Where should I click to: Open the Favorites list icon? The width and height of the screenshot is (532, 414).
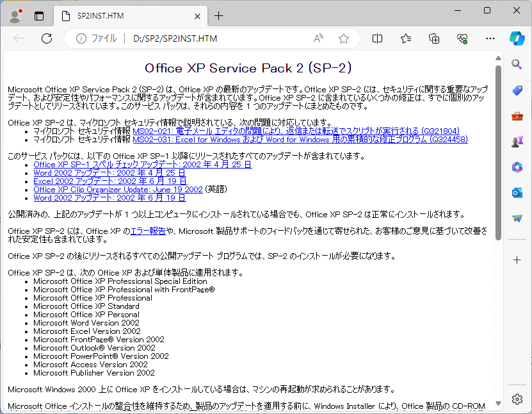tap(406, 38)
